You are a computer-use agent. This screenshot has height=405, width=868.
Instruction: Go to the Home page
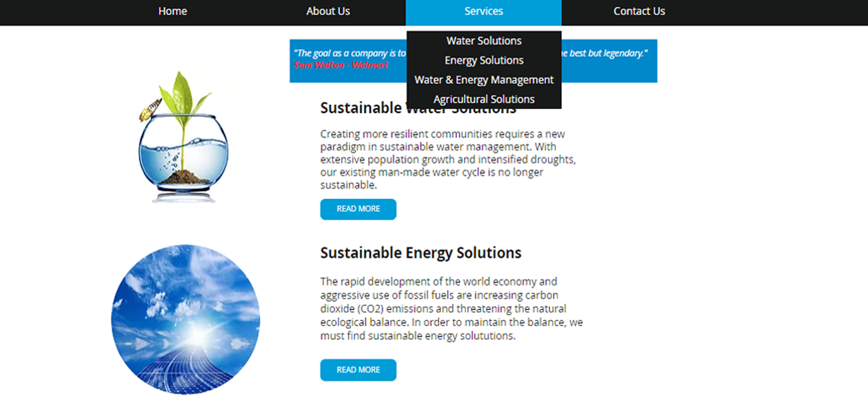click(172, 11)
